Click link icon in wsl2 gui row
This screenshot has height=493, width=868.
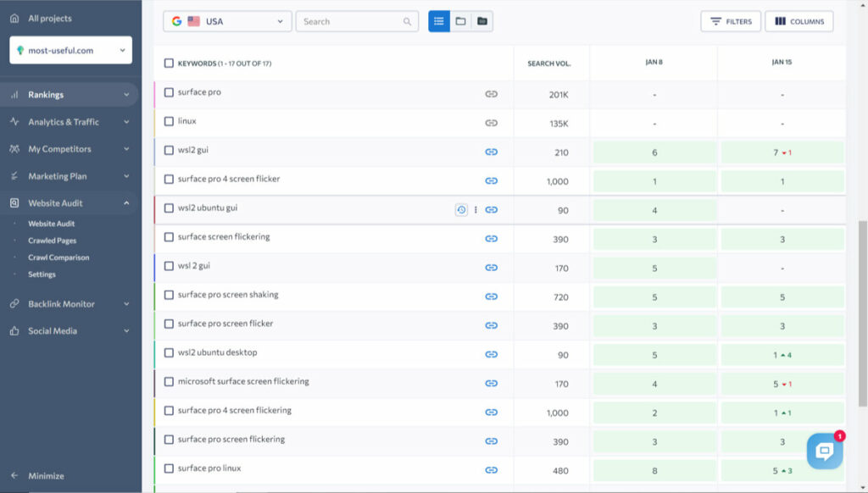tap(491, 152)
